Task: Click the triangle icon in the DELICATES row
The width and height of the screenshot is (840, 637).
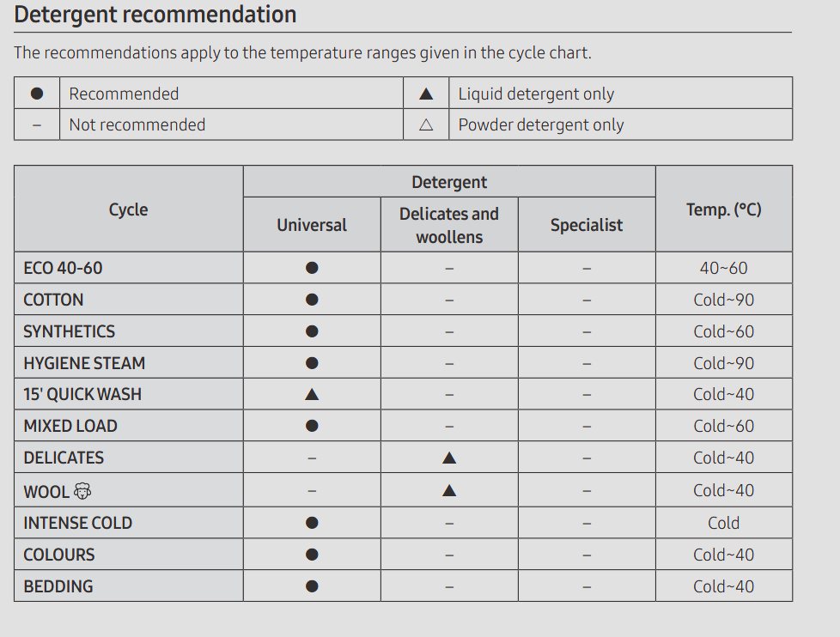Action: point(449,458)
